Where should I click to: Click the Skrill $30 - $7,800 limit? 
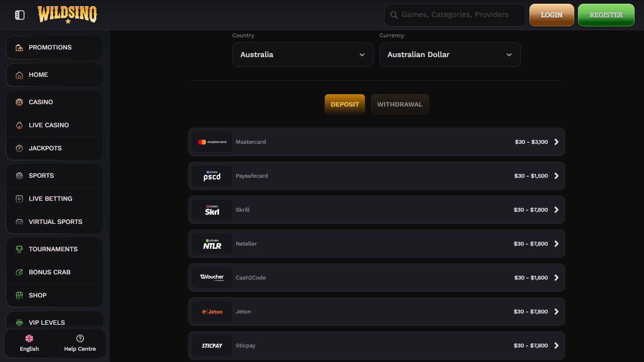tap(531, 210)
